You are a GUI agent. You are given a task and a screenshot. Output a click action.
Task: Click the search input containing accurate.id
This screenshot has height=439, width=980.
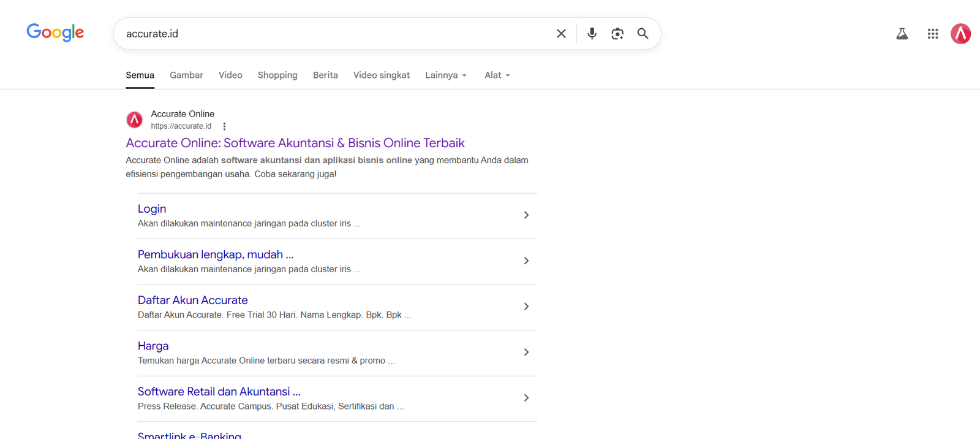tap(337, 34)
